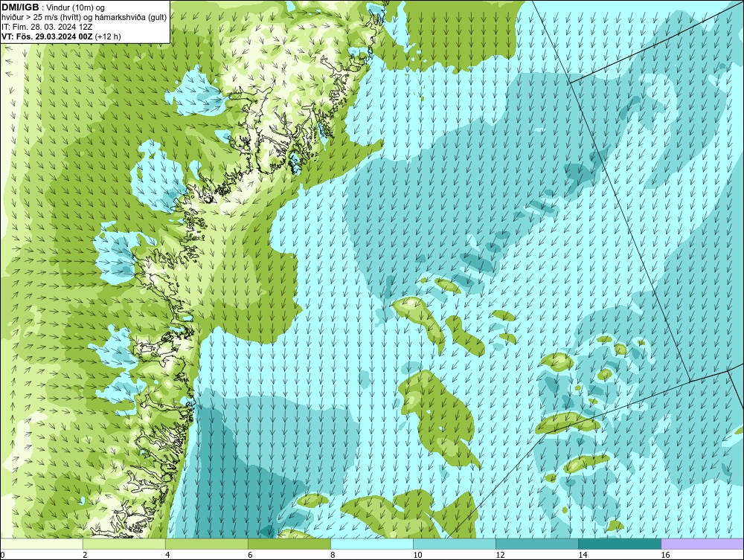The height and width of the screenshot is (560, 744).
Task: Click the legend label '2'
Action: coord(86,555)
